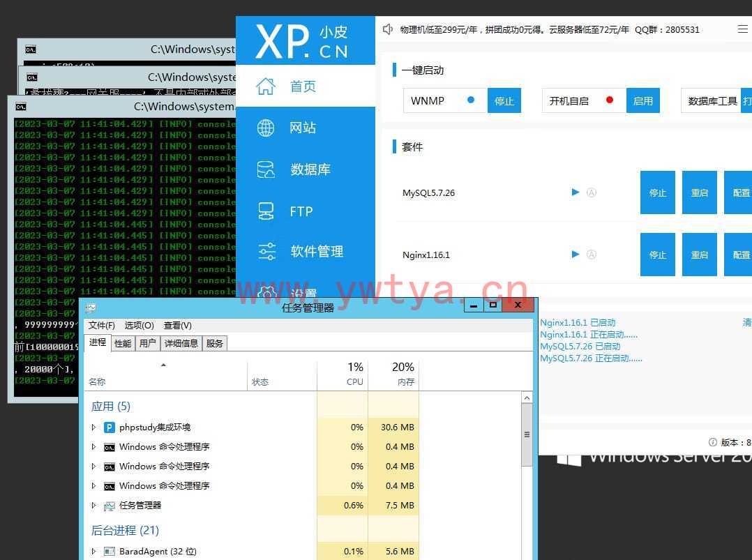Click the Nginx1.16.1 running play icon
Image resolution: width=752 pixels, height=560 pixels.
pos(576,254)
